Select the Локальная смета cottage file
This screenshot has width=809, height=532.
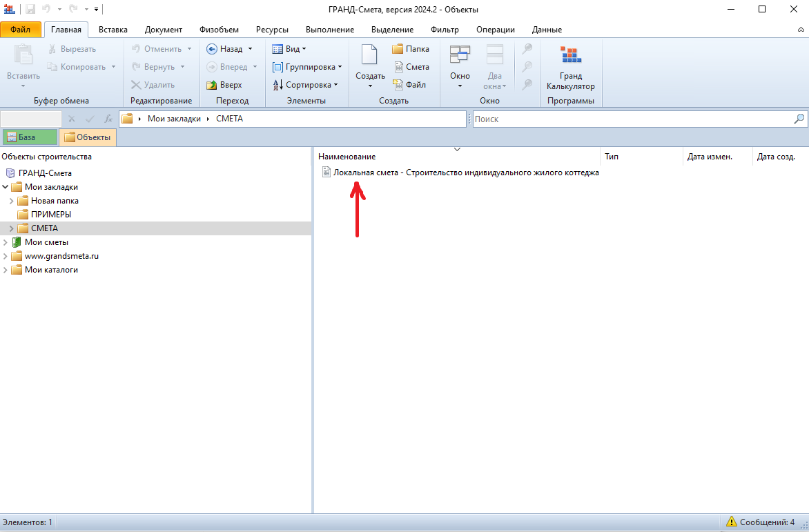460,173
